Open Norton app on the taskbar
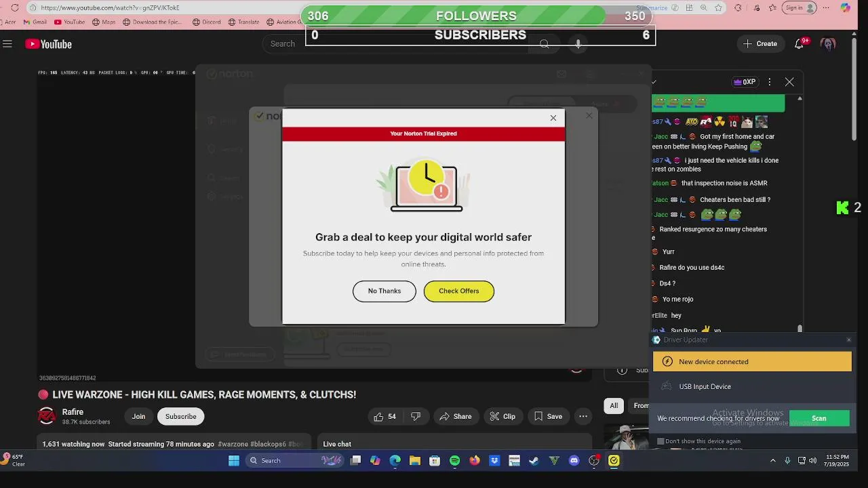 click(x=614, y=461)
